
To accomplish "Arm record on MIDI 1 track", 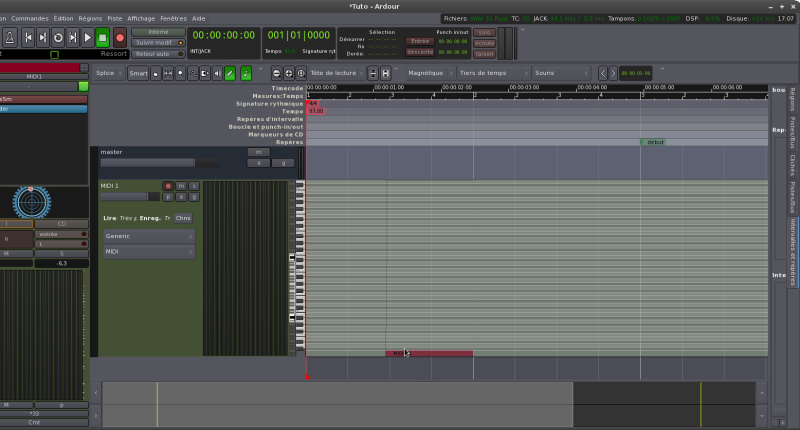I will (168, 186).
